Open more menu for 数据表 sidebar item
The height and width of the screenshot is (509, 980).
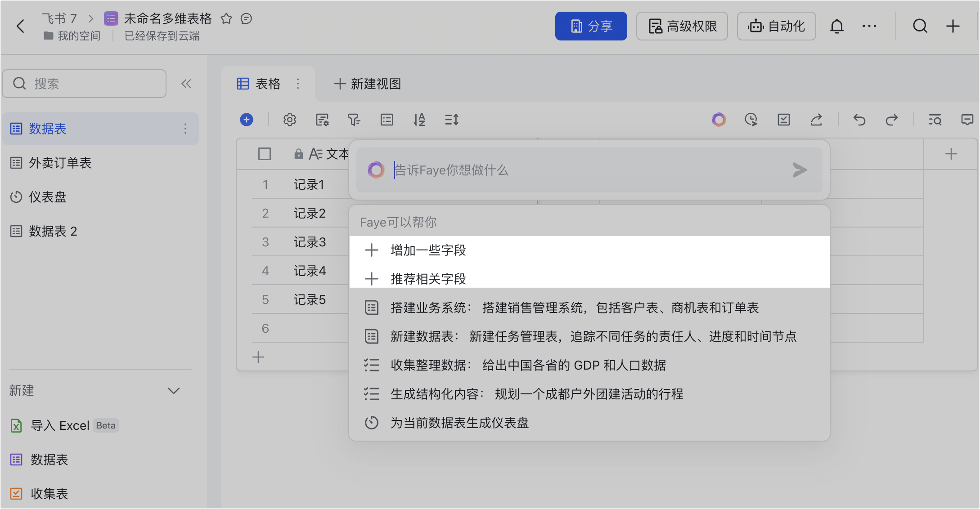pyautogui.click(x=185, y=129)
